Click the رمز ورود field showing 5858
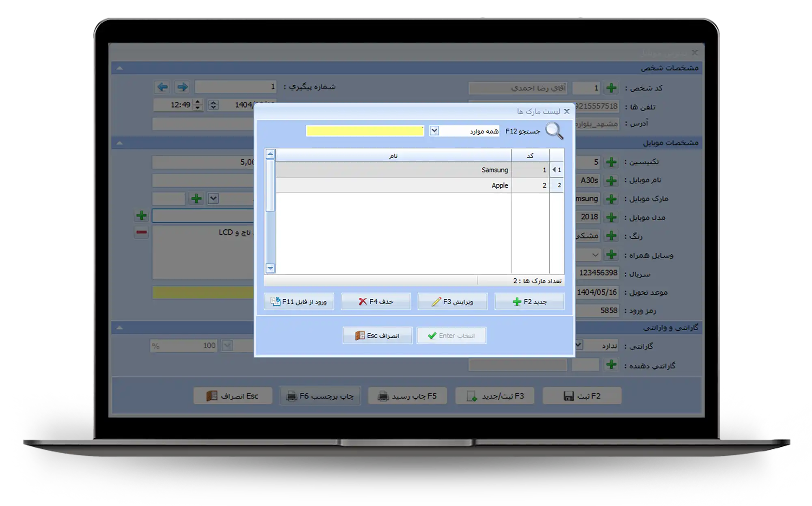Screen dimensions: 812x506 tap(597, 310)
